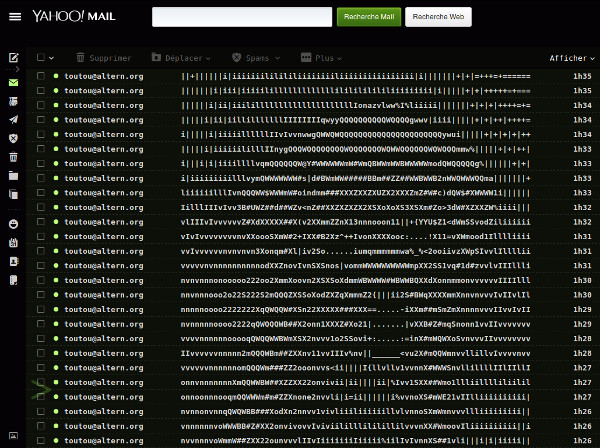Compose a new message with the pencil icon
Image resolution: width=600 pixels, height=448 pixels.
(13, 58)
